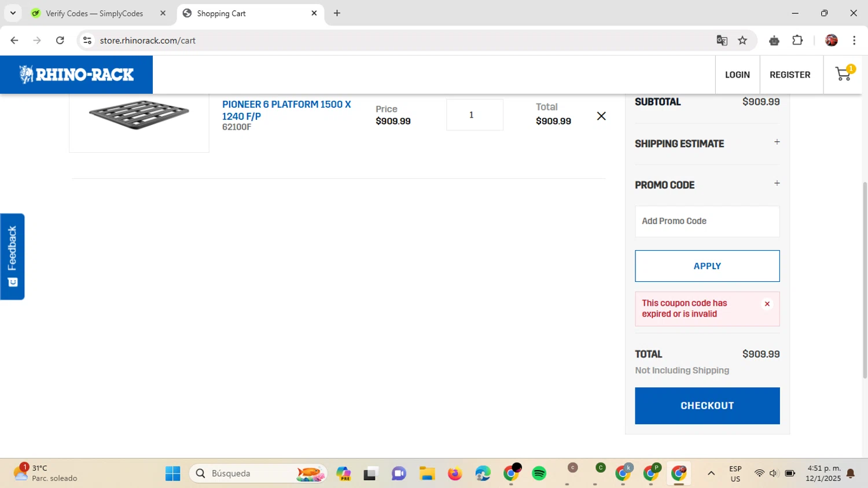
Task: Launch Firefox from the taskbar
Action: tap(455, 474)
